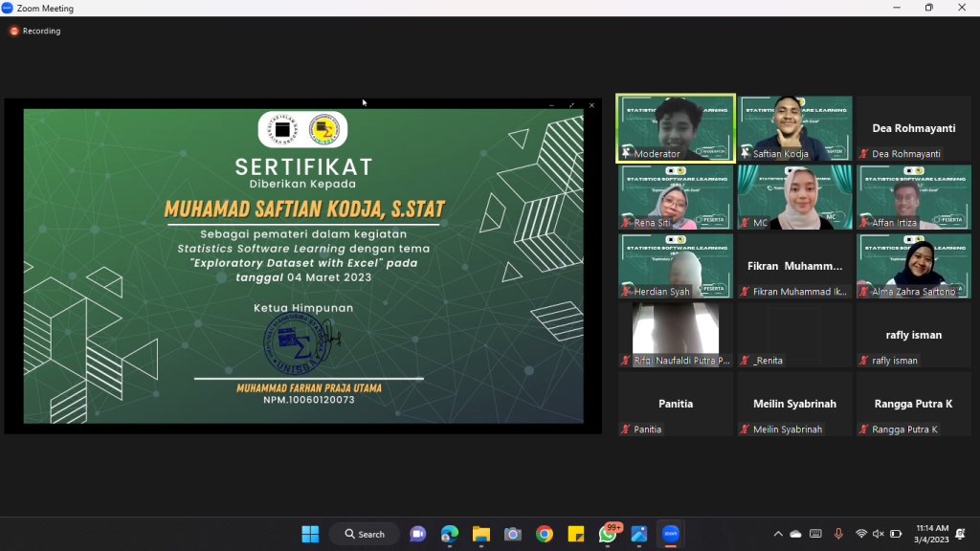
Task: Open the Start menu
Action: (x=309, y=534)
